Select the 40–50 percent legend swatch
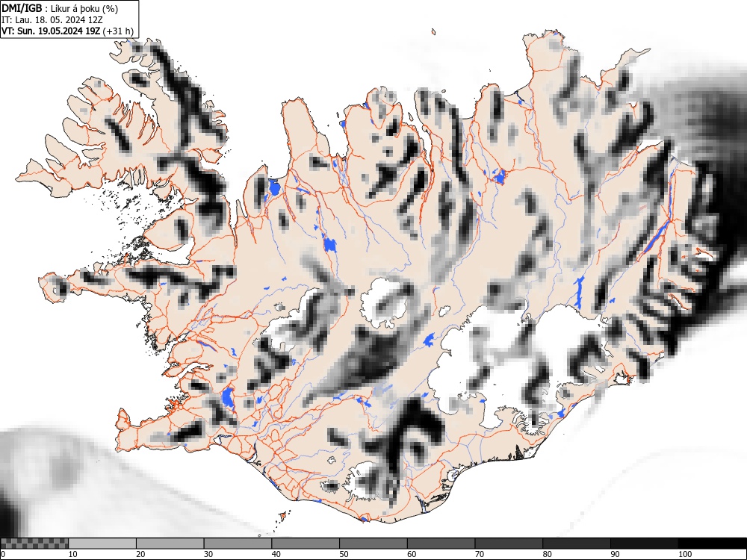The image size is (747, 560). tap(306, 544)
